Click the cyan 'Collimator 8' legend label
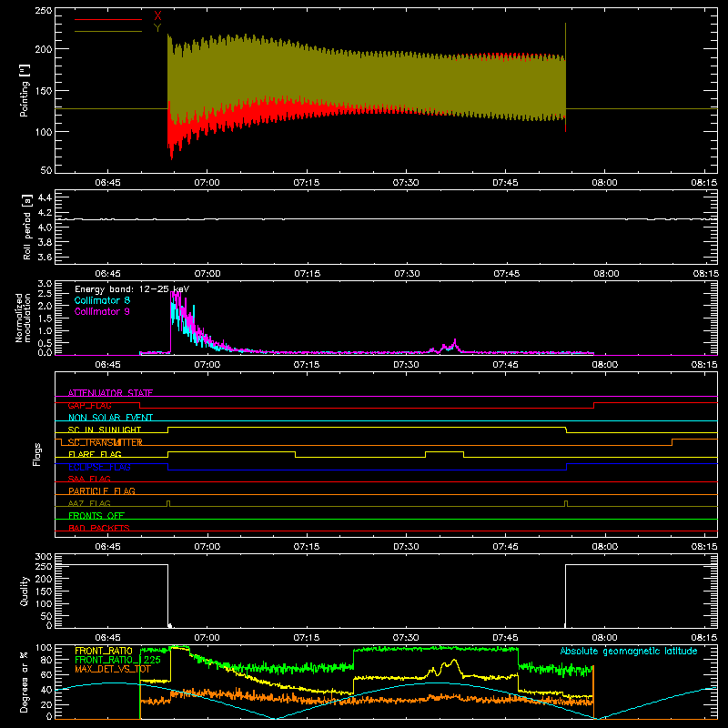This screenshot has width=728, height=728. coord(102,300)
